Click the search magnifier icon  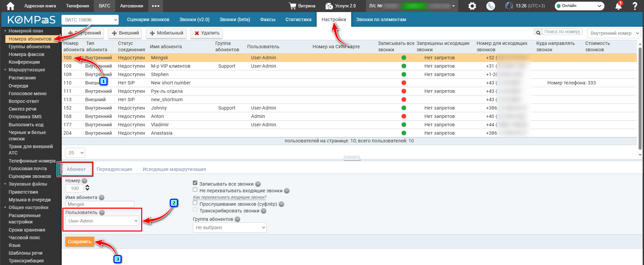click(x=538, y=32)
